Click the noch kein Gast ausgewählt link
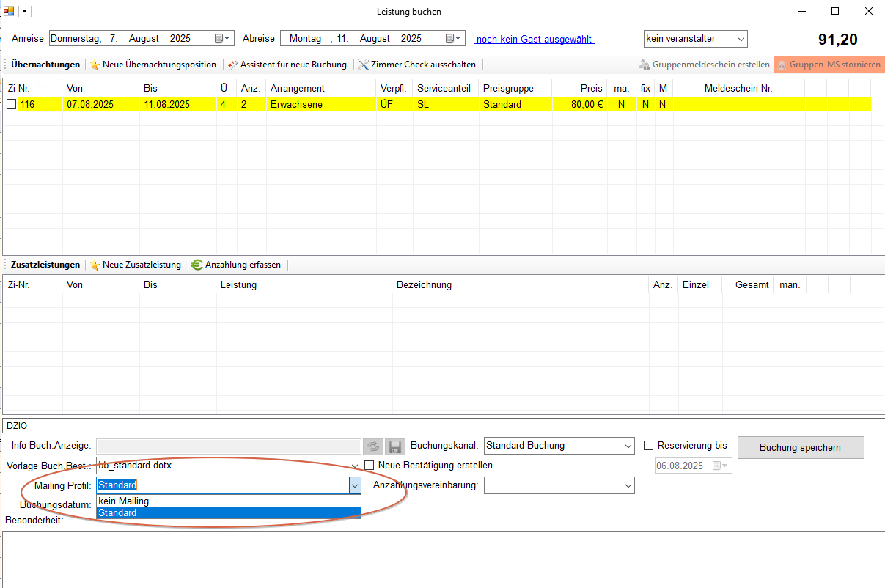 533,39
